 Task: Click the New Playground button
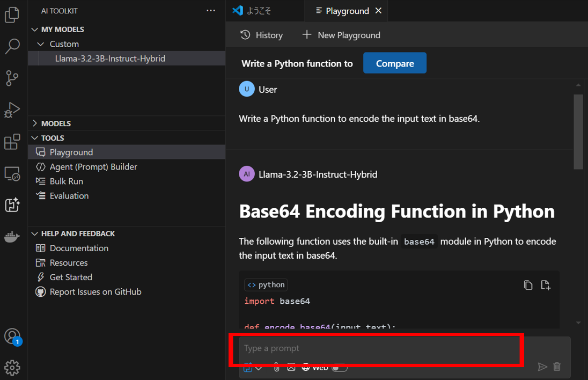tap(341, 35)
